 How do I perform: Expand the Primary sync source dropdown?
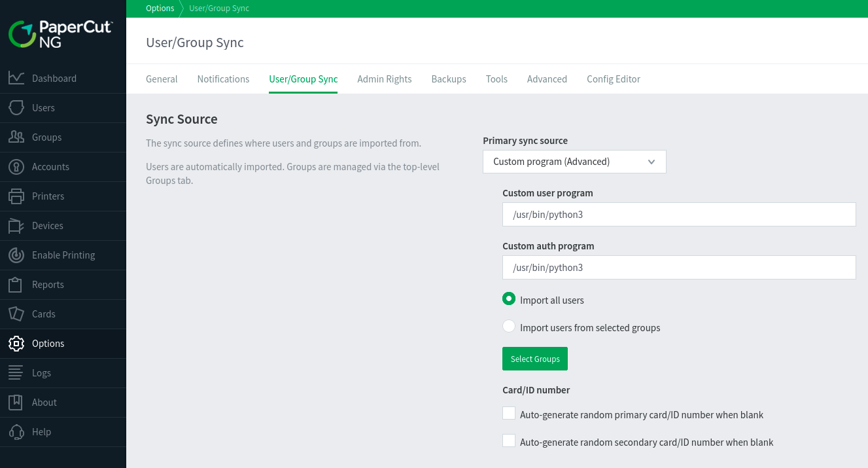click(574, 162)
